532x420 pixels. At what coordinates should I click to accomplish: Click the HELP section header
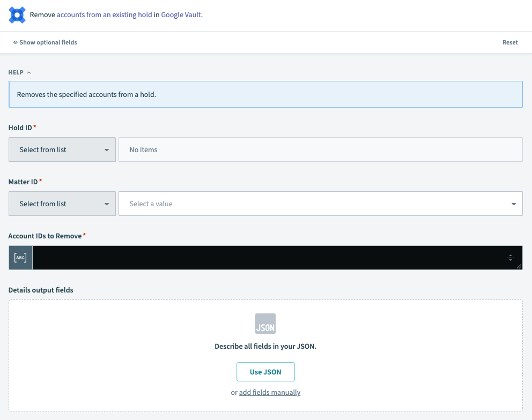click(14, 72)
